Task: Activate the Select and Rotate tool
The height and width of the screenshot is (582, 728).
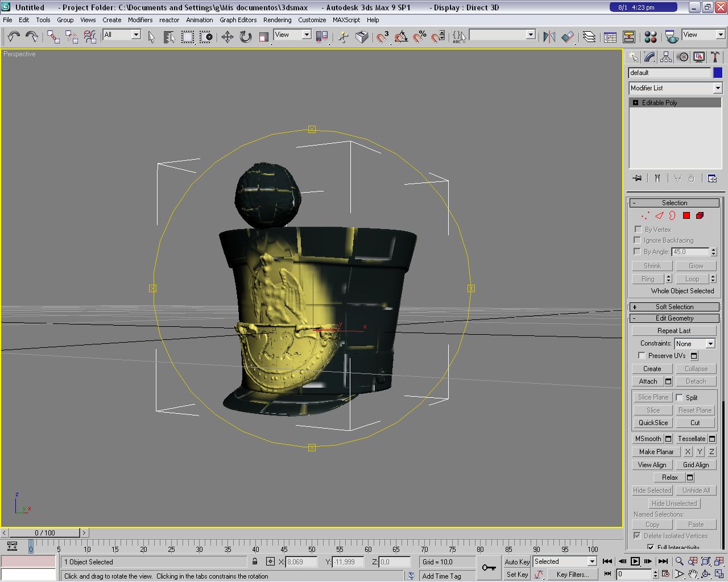Action: (246, 37)
